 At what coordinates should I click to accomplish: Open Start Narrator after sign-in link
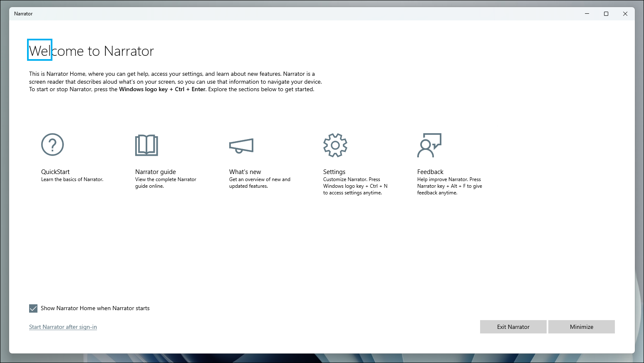tap(63, 327)
